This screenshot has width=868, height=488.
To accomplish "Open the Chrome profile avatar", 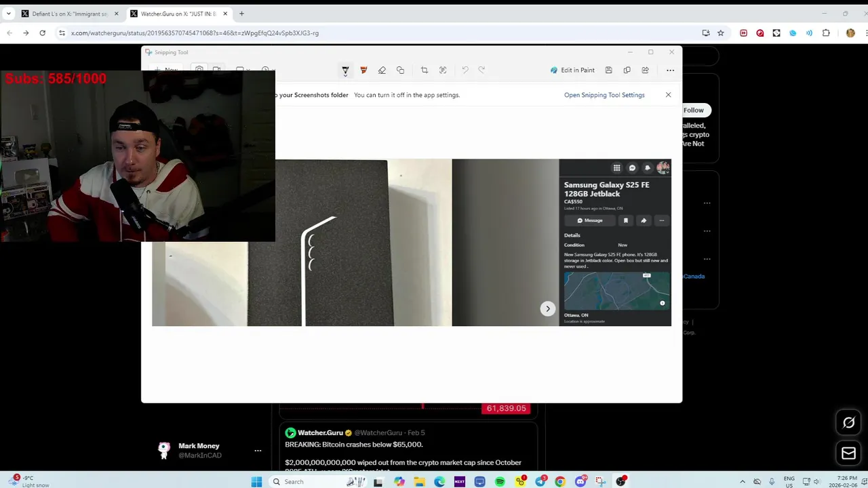I will point(850,33).
